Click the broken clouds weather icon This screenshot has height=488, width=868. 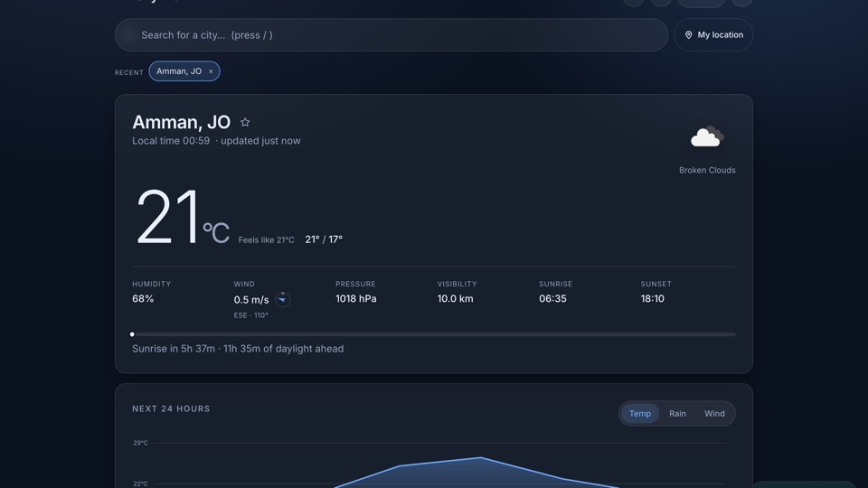point(707,136)
